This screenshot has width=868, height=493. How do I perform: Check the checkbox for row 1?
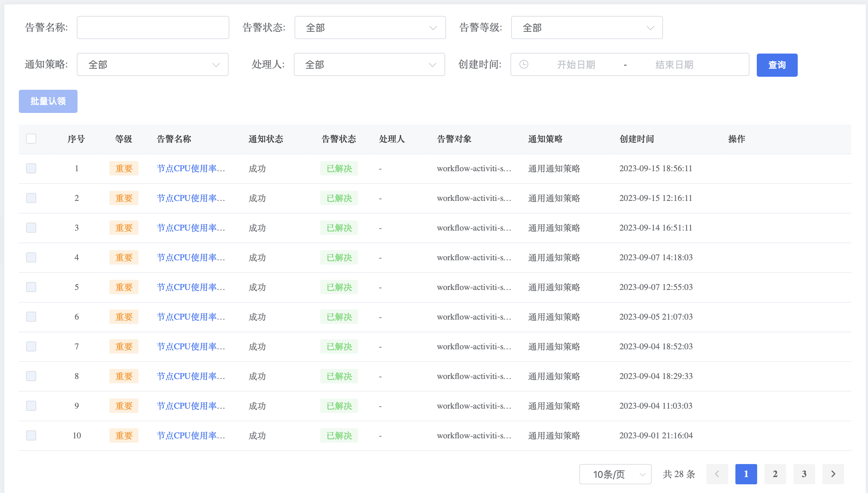(x=31, y=168)
